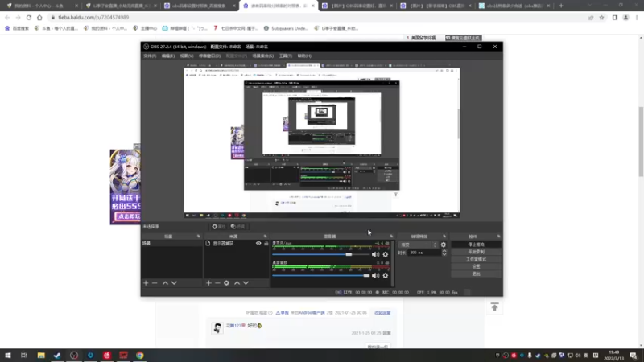Pop out the Scene Transitions dock icon

pos(444,237)
